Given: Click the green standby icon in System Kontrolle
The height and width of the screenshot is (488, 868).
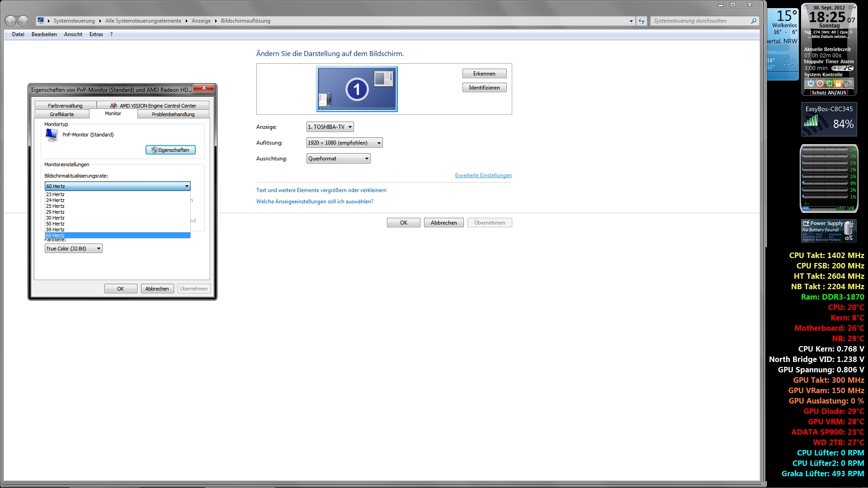Looking at the screenshot, I should (829, 84).
